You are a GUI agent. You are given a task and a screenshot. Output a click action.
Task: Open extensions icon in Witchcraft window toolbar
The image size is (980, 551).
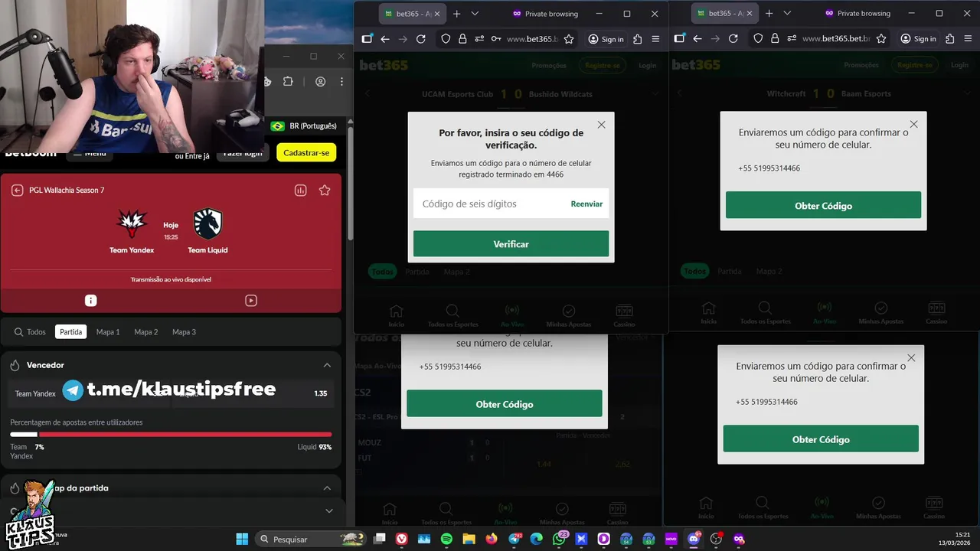pos(949,39)
